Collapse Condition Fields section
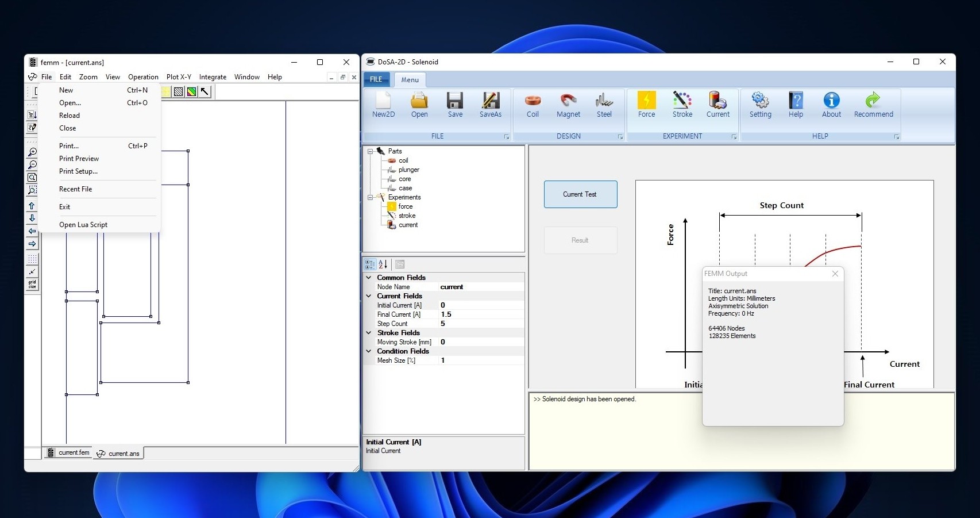 [369, 351]
